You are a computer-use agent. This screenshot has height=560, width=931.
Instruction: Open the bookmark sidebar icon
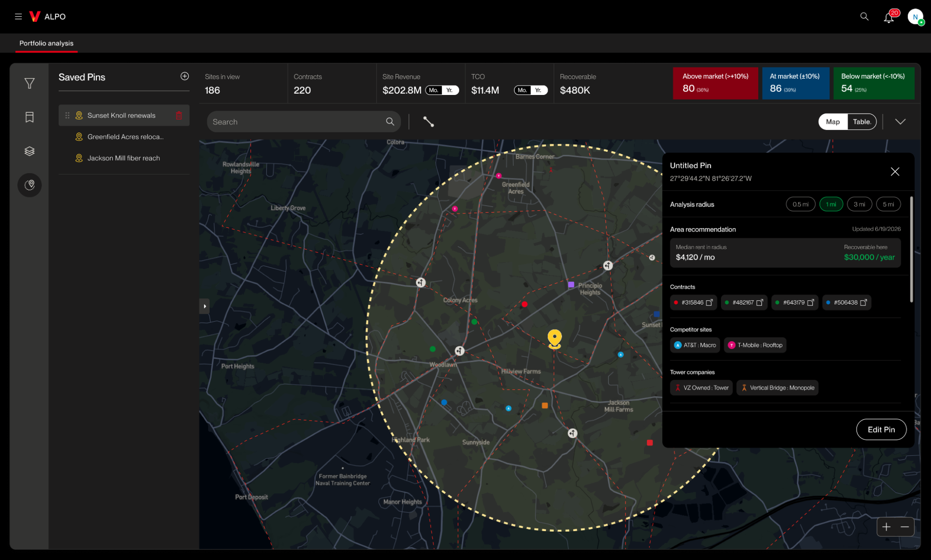point(29,117)
